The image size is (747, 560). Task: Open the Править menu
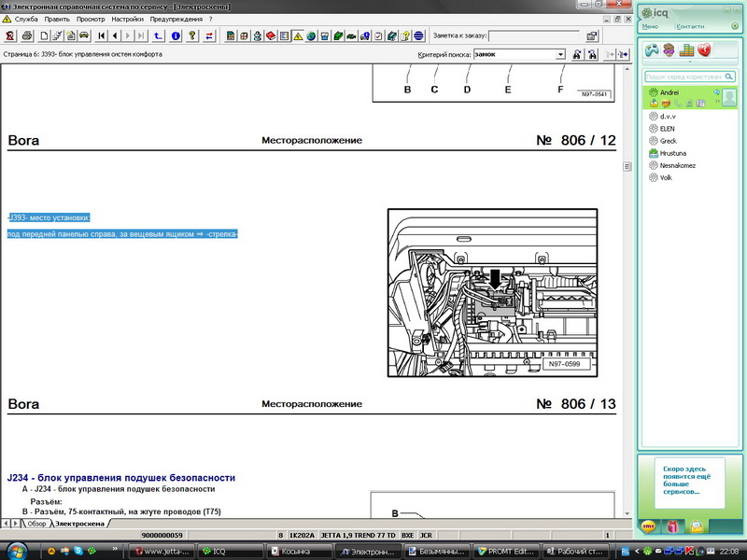tap(57, 19)
